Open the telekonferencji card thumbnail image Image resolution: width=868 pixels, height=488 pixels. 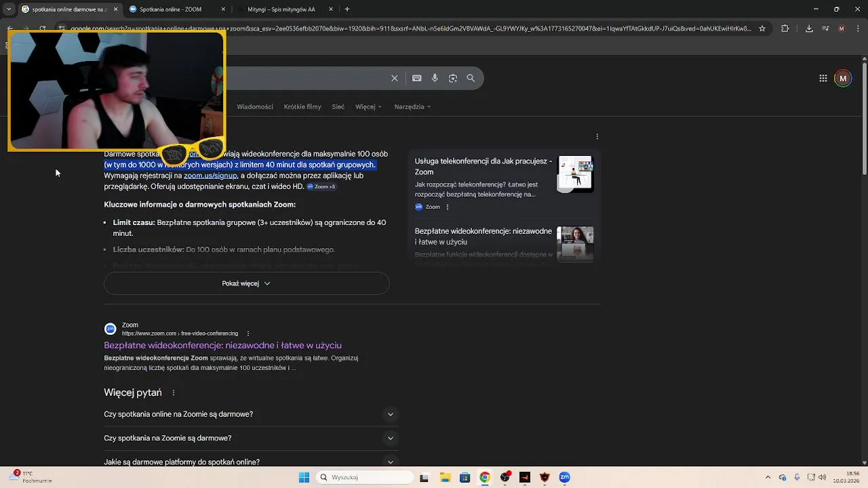pos(575,174)
